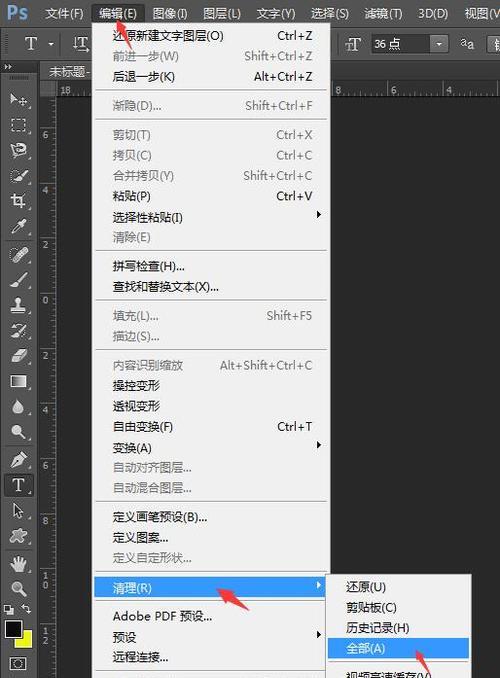
Task: Purge Clipboard (剪贴板) in submenu
Action: click(x=398, y=607)
